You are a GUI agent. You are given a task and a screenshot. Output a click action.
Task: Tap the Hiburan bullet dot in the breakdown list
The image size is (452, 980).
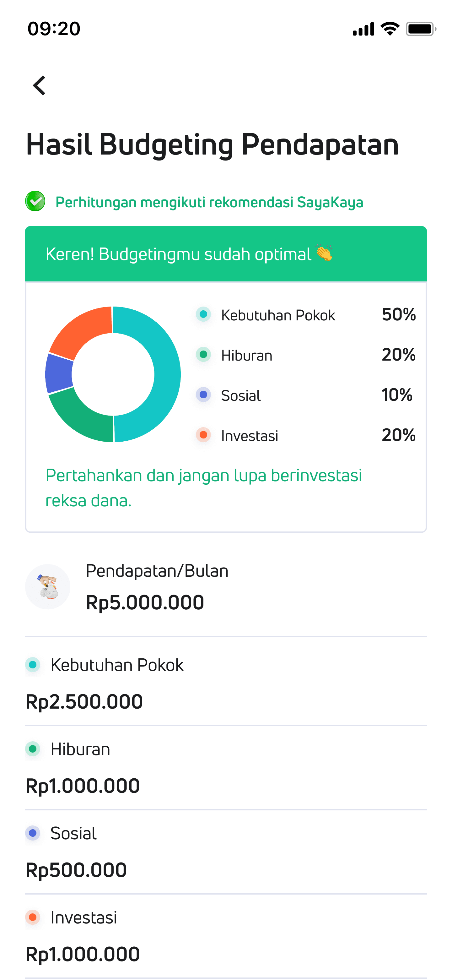[32, 748]
